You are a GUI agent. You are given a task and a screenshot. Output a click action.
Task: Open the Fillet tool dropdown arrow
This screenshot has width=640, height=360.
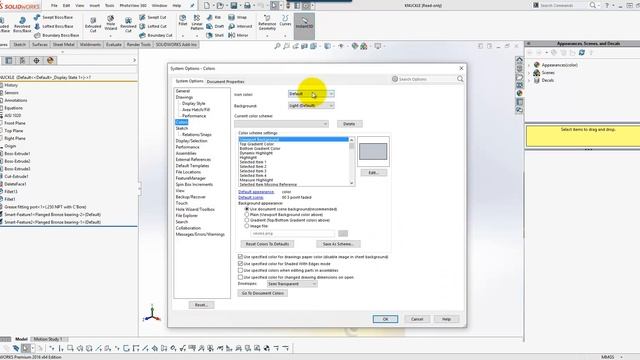tap(183, 36)
